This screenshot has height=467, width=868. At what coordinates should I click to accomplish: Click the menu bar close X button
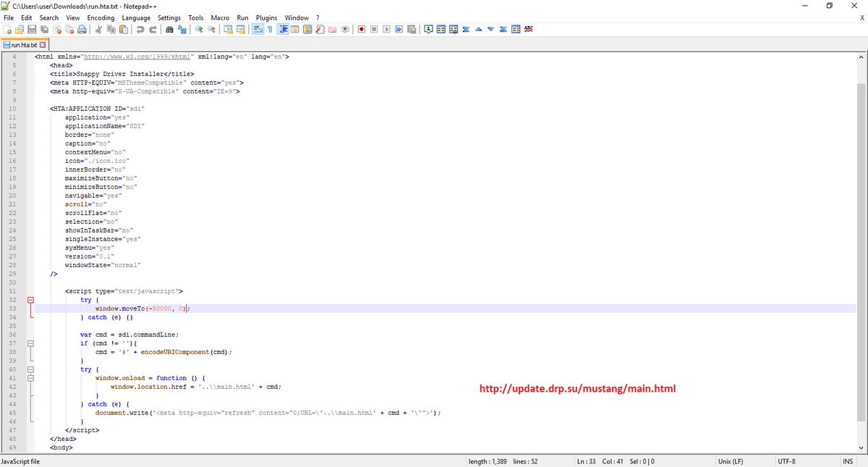click(861, 17)
